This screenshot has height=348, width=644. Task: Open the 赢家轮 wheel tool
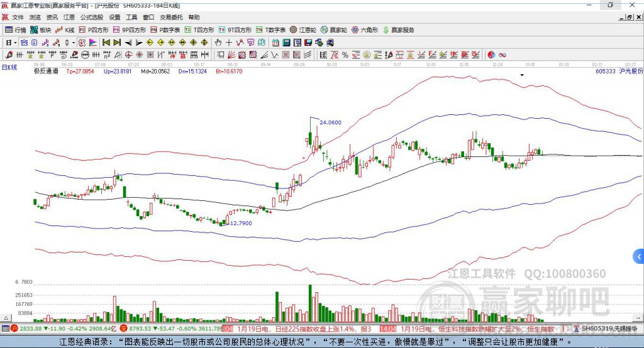point(334,30)
